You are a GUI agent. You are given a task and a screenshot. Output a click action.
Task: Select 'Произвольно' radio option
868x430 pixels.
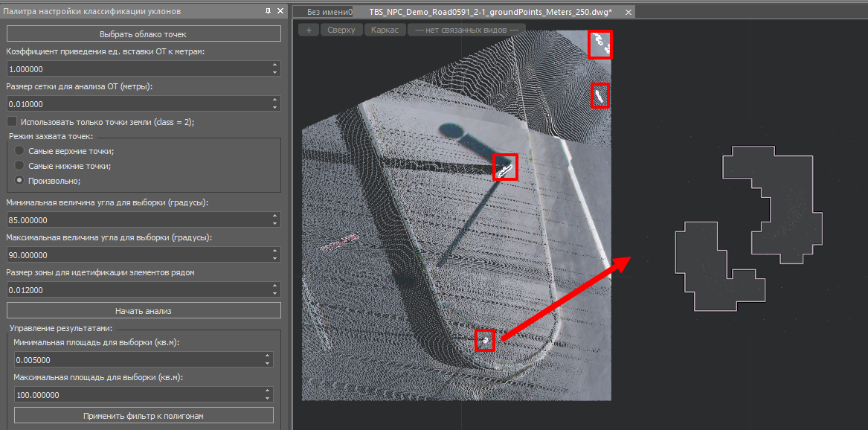[x=19, y=181]
